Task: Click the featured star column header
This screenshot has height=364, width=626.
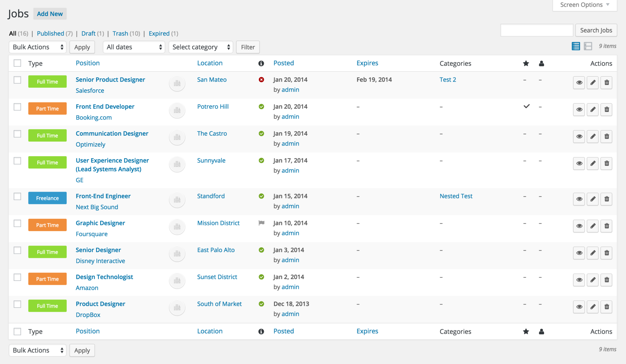Action: 525,63
